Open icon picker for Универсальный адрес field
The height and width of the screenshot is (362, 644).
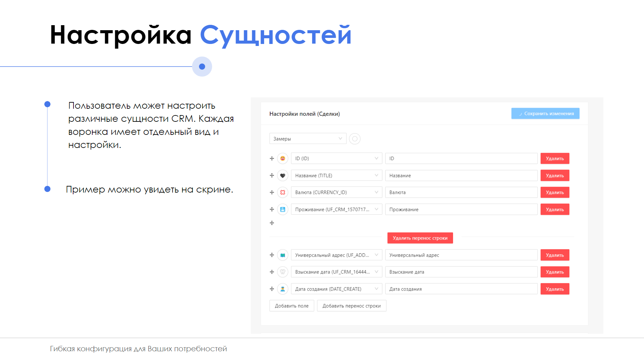click(283, 255)
